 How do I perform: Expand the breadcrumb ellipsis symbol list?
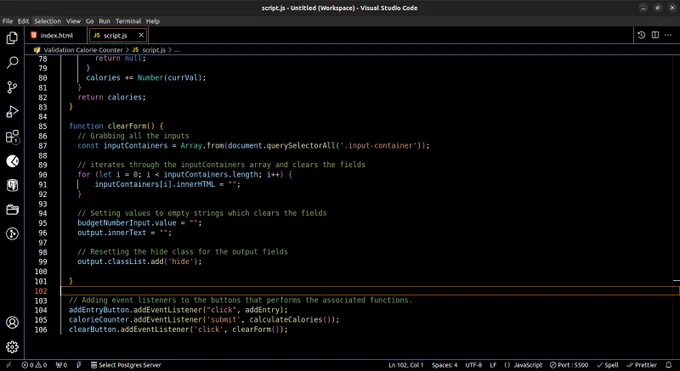pos(177,50)
